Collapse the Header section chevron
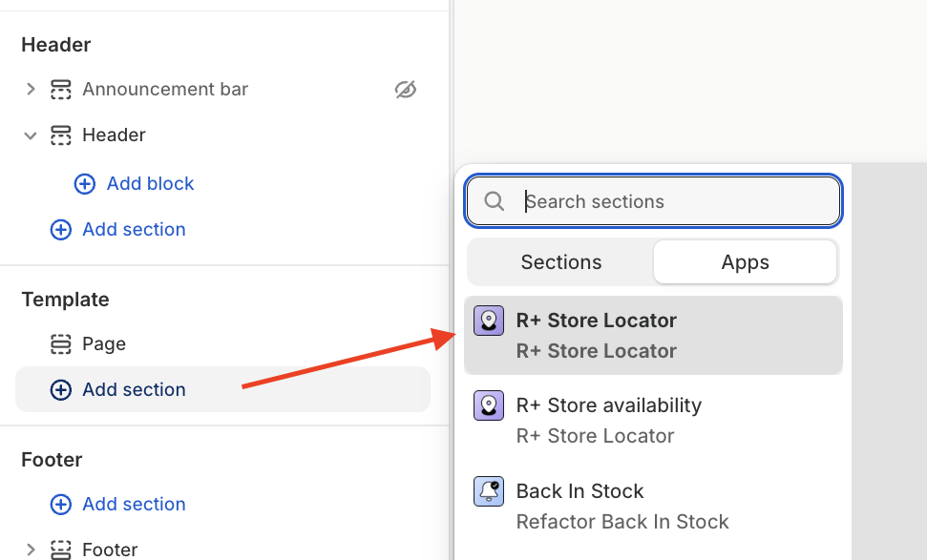Viewport: 927px width, 560px height. [x=31, y=135]
